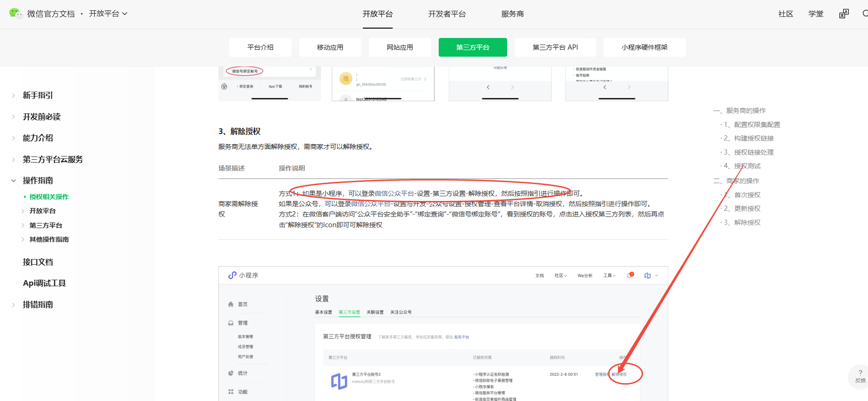Click the search icon at top right
This screenshot has width=868, height=401.
tap(865, 14)
